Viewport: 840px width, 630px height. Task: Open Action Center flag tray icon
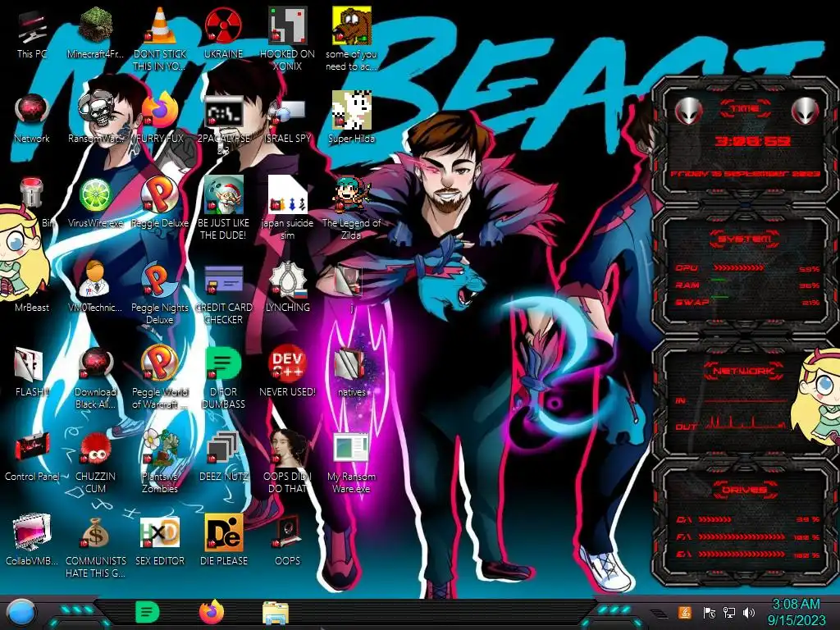(710, 612)
